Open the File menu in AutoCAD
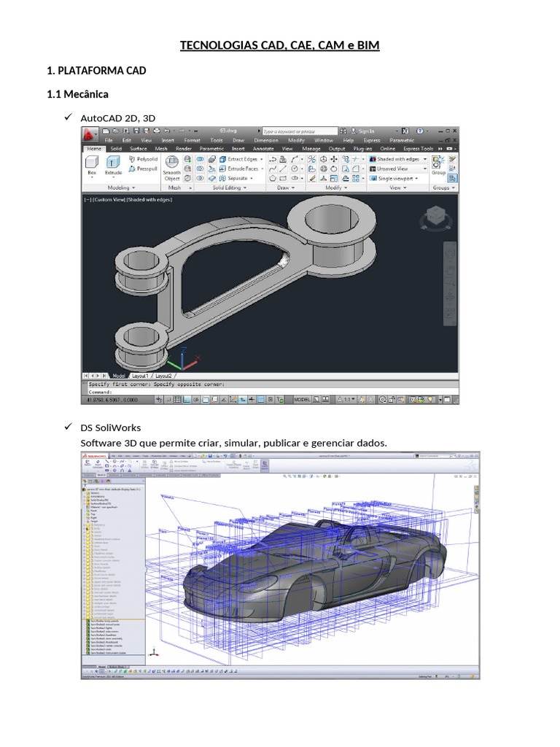This screenshot has height=747, width=560. pos(109,141)
